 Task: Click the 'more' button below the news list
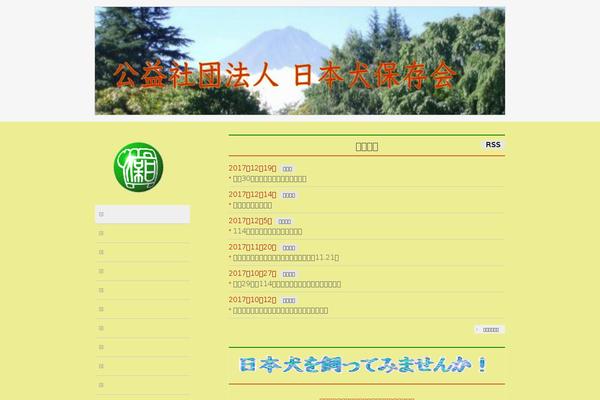pyautogui.click(x=490, y=330)
